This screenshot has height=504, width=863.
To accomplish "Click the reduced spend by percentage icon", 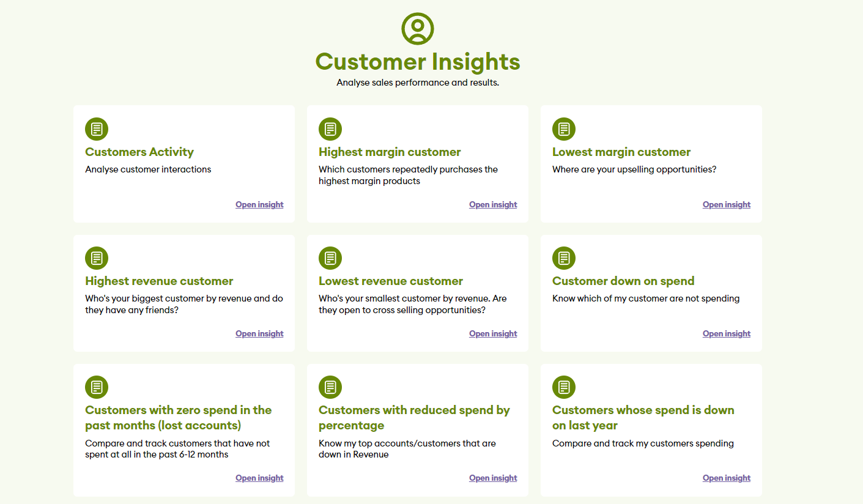I will point(330,387).
